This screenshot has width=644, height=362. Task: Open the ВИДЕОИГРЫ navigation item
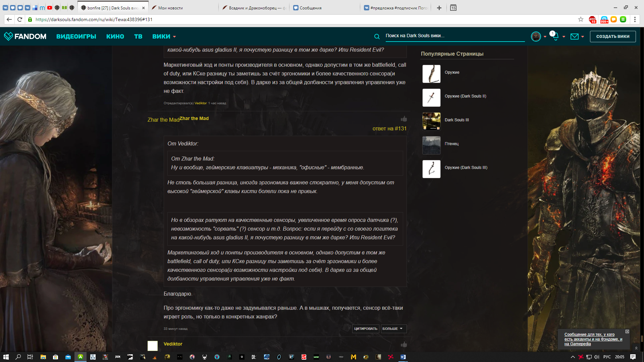(76, 37)
